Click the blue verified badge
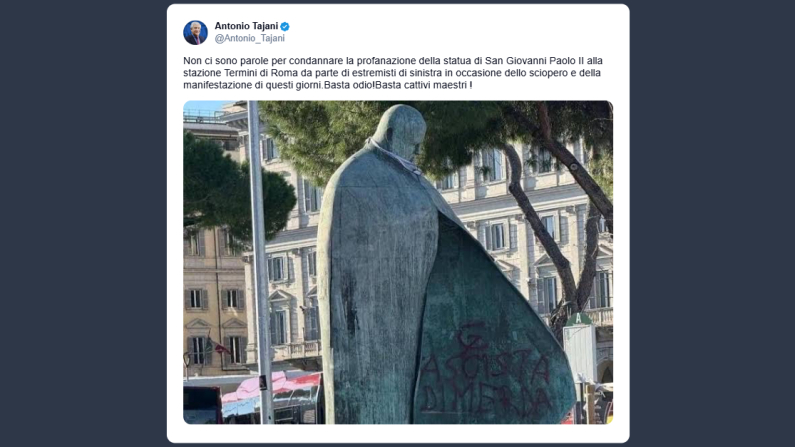This screenshot has height=447, width=795. (285, 26)
